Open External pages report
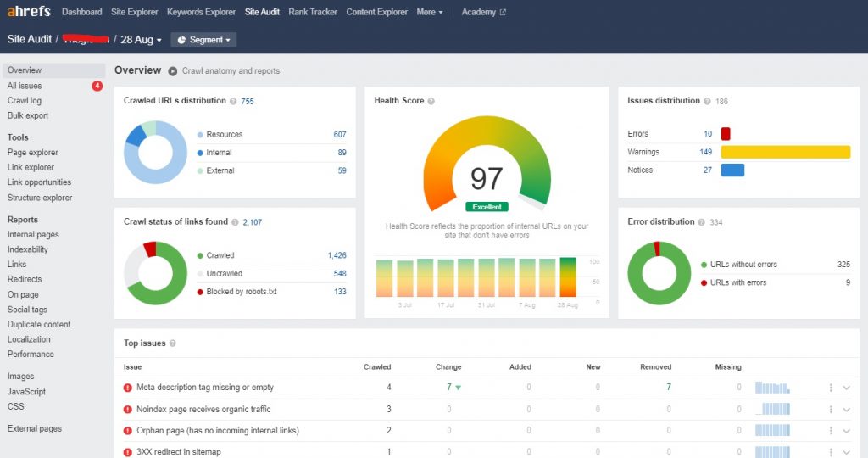Screen dimensions: 868x458 (34, 428)
